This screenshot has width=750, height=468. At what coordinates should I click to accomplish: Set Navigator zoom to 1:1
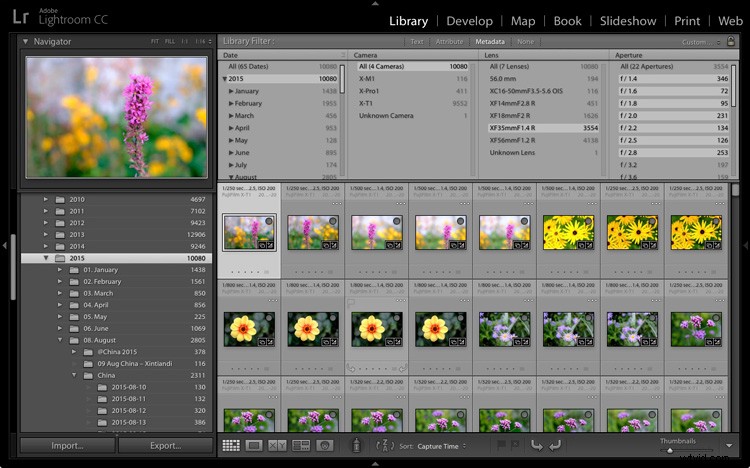[185, 42]
